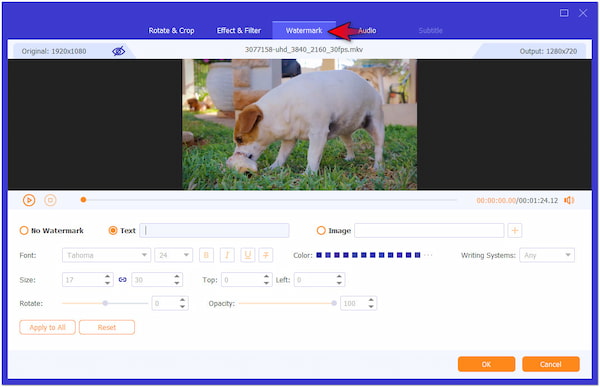The image size is (600, 387).
Task: Confirm with the OK button
Action: click(486, 364)
